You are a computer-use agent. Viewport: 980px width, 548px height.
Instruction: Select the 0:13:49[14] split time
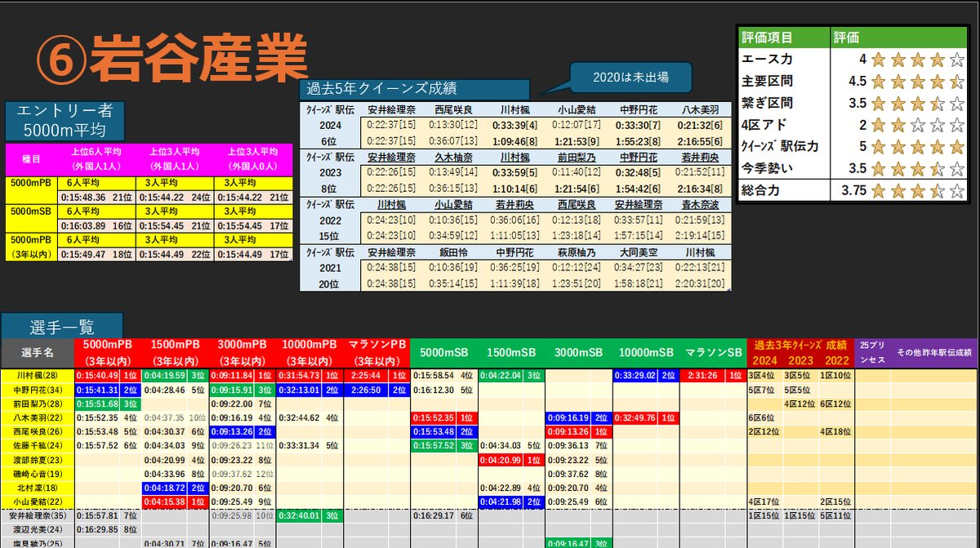tap(454, 172)
